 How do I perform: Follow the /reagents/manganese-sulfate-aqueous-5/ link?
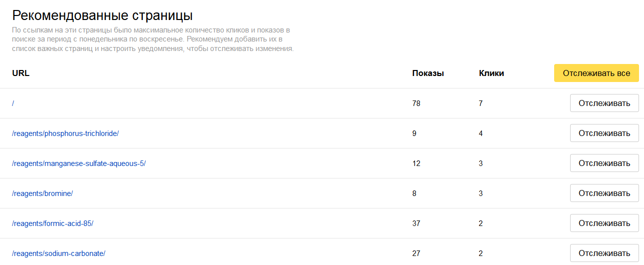pos(79,163)
